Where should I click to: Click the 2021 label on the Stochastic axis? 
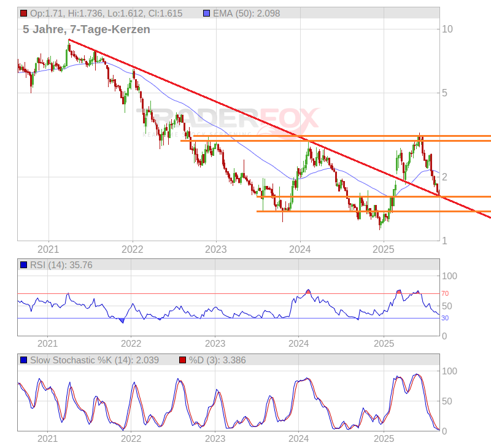coord(48,439)
